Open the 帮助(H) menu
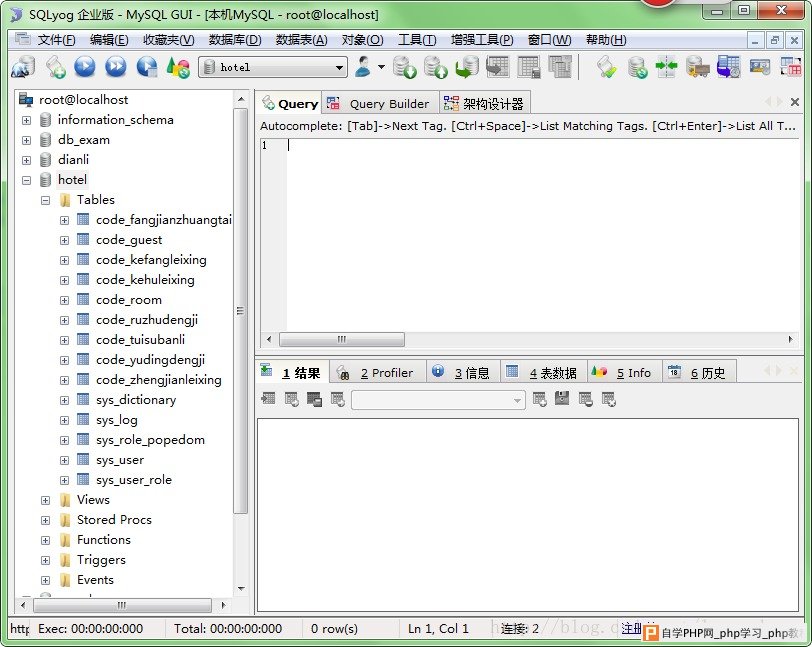 coord(606,40)
